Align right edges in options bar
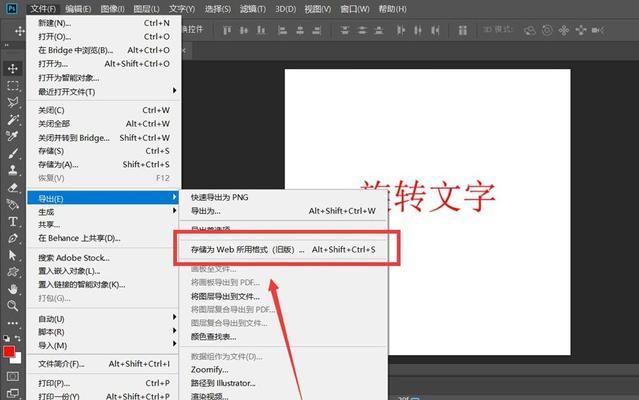 tap(317, 30)
